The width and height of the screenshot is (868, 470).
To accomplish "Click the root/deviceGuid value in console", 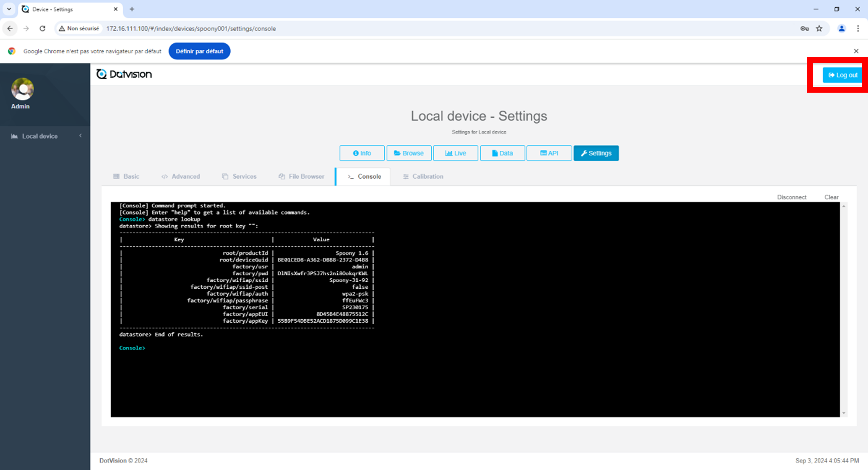I will [323, 260].
